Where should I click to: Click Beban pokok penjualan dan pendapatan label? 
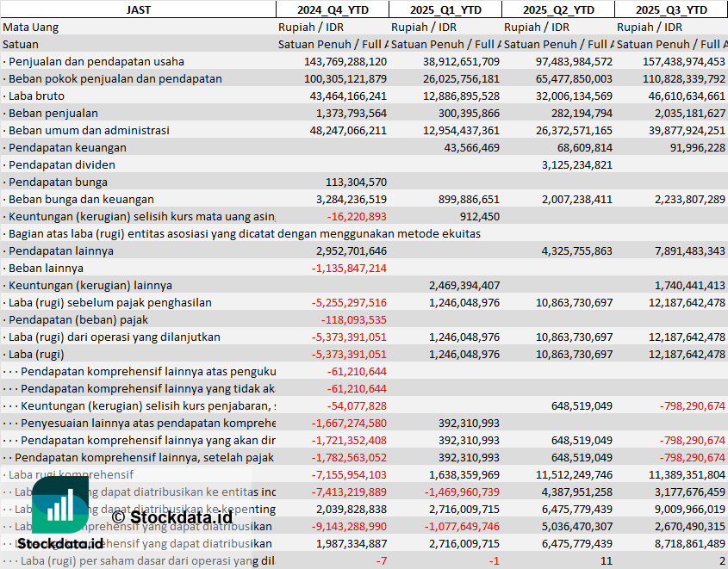(115, 79)
